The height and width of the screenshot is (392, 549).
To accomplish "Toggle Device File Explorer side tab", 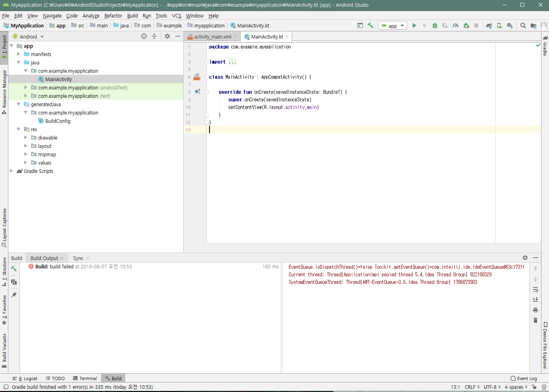I will 545,345.
